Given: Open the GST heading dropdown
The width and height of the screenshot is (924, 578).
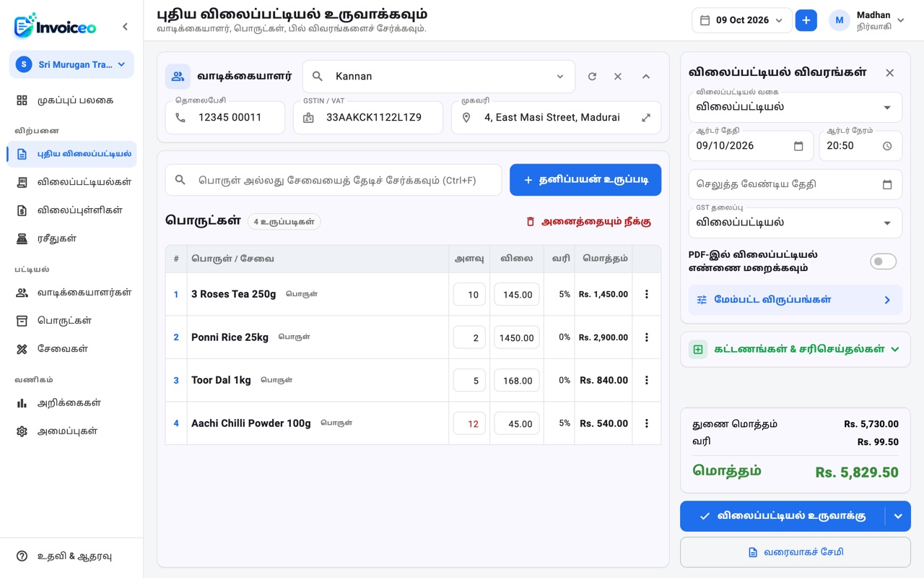Looking at the screenshot, I should pyautogui.click(x=796, y=223).
